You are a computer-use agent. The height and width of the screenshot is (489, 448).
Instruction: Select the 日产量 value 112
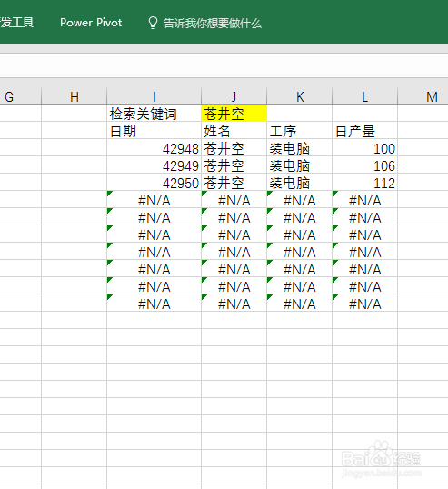pyautogui.click(x=364, y=183)
